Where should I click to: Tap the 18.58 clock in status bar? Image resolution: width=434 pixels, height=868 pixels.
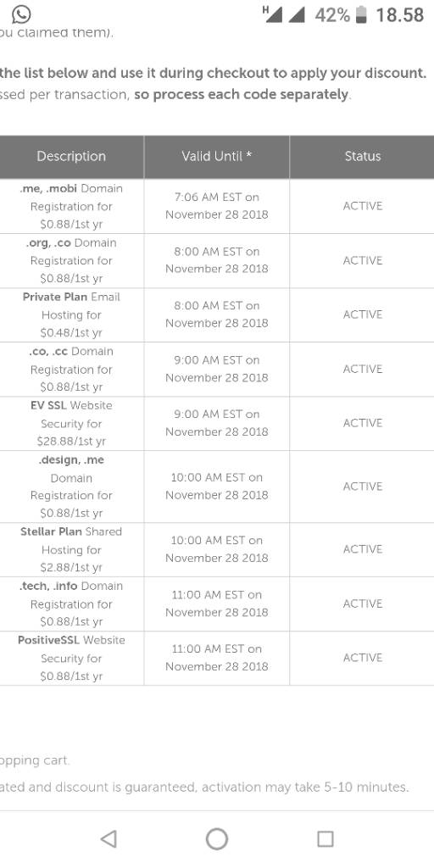click(400, 15)
